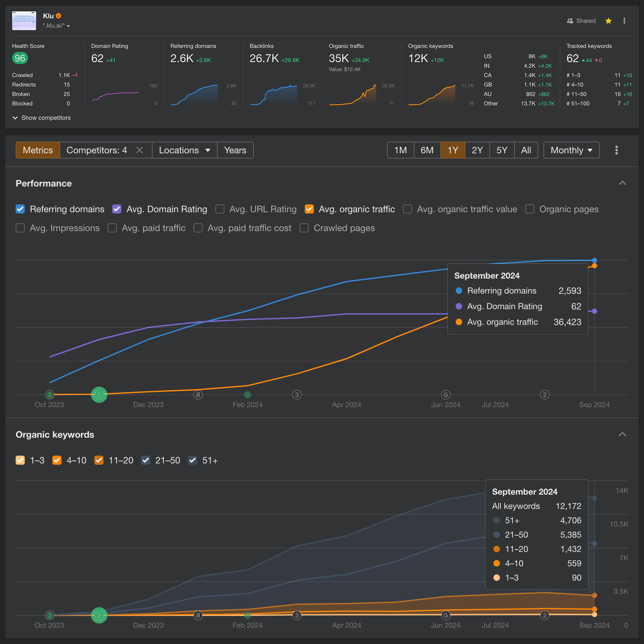Image resolution: width=644 pixels, height=644 pixels.
Task: Click the Redirects count 15
Action: (67, 85)
